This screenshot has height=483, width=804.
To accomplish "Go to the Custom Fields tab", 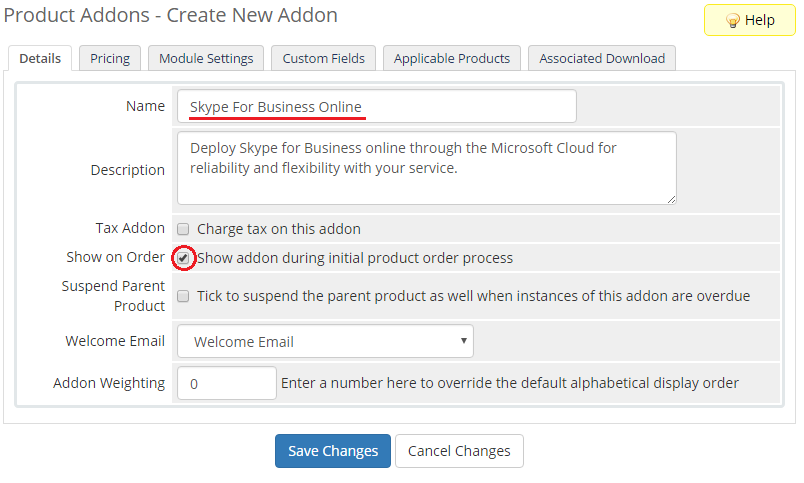I will (324, 58).
